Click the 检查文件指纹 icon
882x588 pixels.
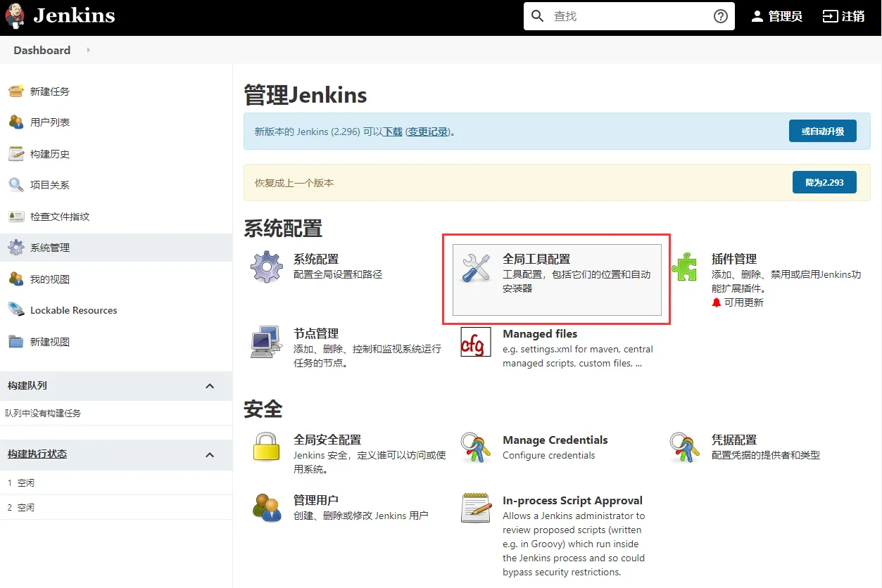[15, 217]
